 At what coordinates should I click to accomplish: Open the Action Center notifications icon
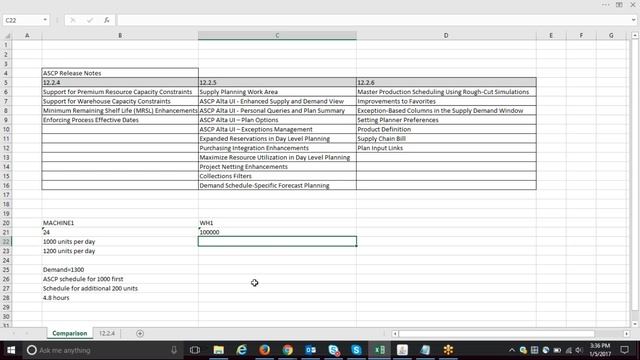tap(624, 350)
